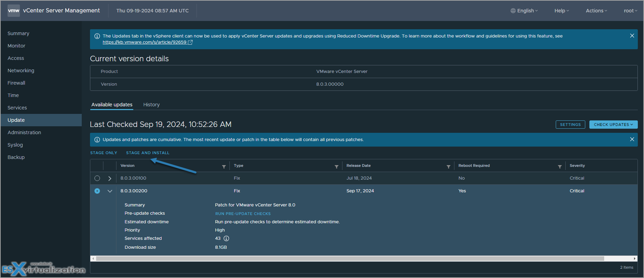Open the English language dropdown
This screenshot has height=278, width=644.
click(x=524, y=11)
